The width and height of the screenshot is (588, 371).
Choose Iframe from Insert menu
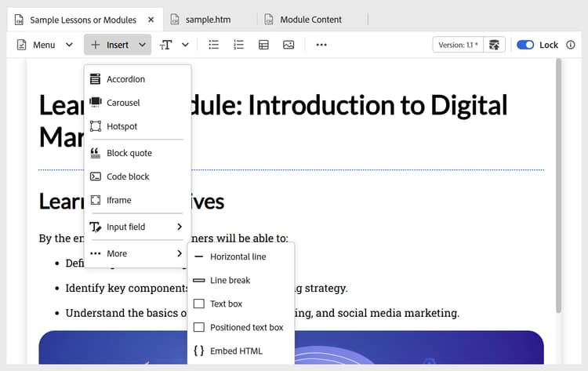138,200
